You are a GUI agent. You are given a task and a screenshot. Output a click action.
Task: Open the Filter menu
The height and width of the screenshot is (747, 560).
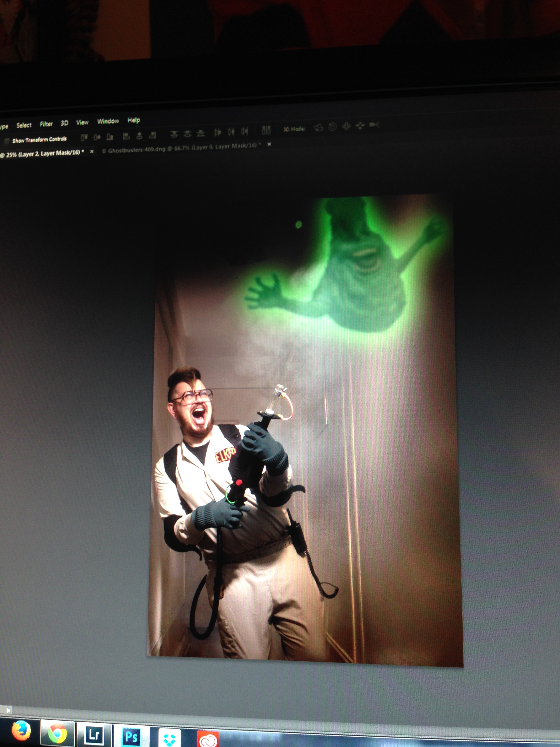coord(46,124)
